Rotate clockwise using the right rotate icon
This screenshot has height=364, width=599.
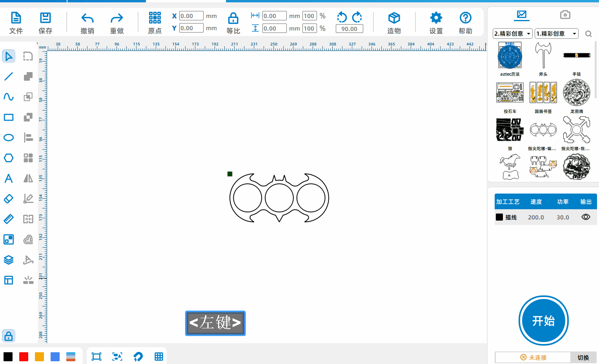[x=357, y=17]
